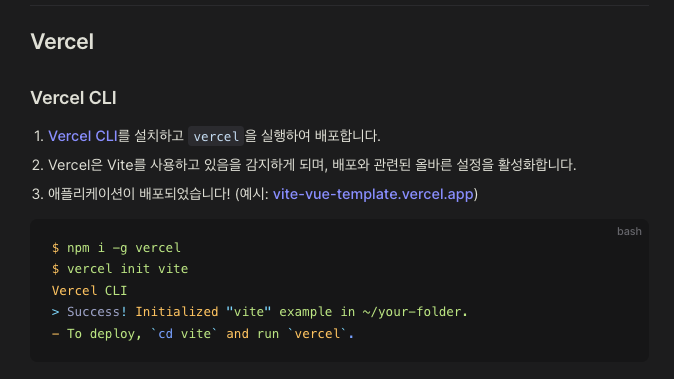The width and height of the screenshot is (674, 379).
Task: Click the 'To deploy, cd vite' output line
Action: pyautogui.click(x=203, y=334)
